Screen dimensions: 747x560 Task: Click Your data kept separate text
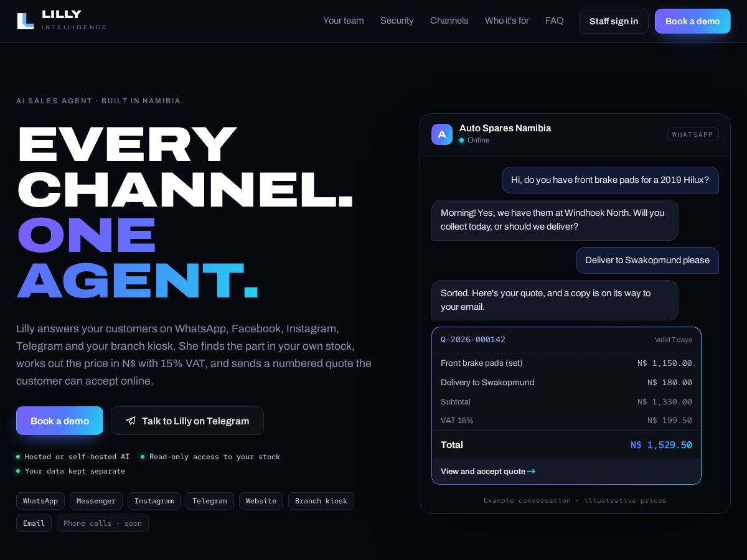point(75,471)
